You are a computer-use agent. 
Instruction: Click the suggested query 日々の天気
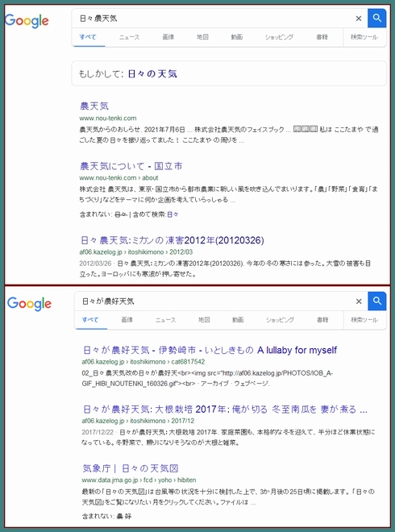point(152,73)
